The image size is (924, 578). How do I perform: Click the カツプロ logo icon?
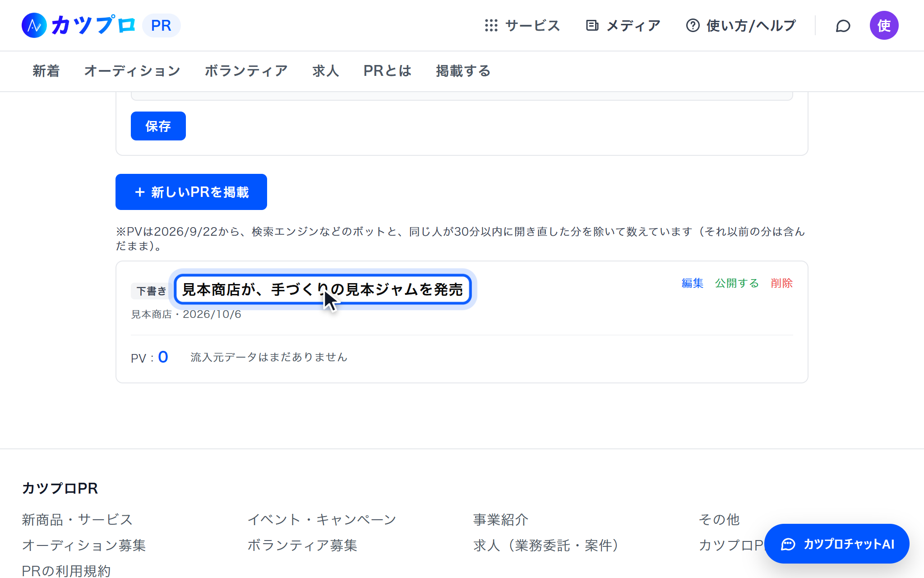pyautogui.click(x=34, y=25)
